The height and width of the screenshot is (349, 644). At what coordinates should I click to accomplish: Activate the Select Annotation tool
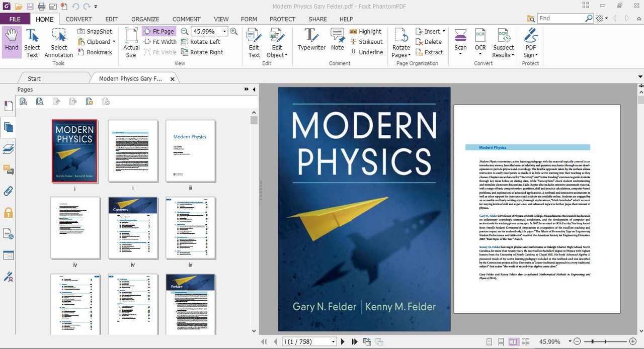click(x=59, y=42)
